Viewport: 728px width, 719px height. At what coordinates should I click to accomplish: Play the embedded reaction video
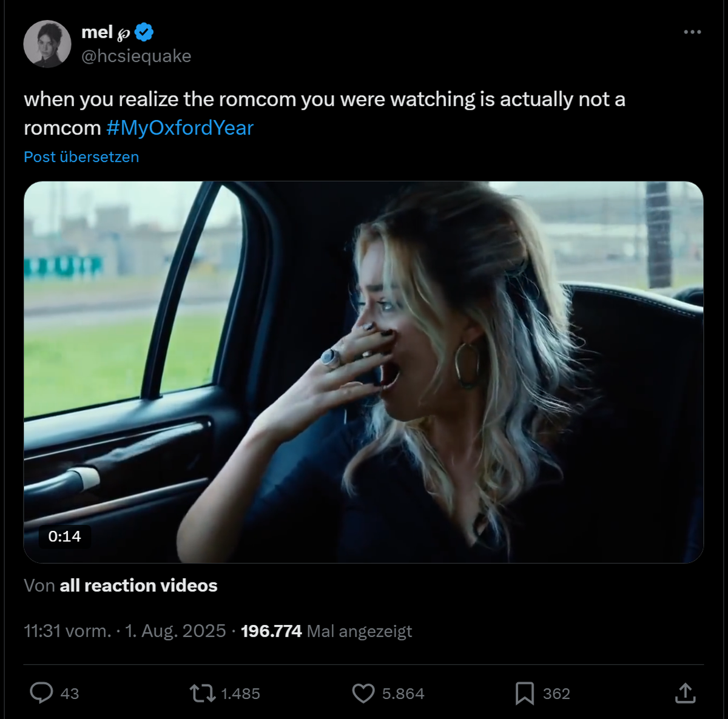[363, 372]
